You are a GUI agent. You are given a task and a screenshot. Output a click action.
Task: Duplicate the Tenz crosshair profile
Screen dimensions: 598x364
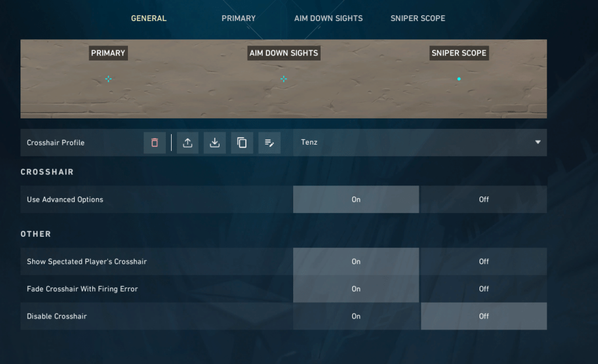click(242, 142)
